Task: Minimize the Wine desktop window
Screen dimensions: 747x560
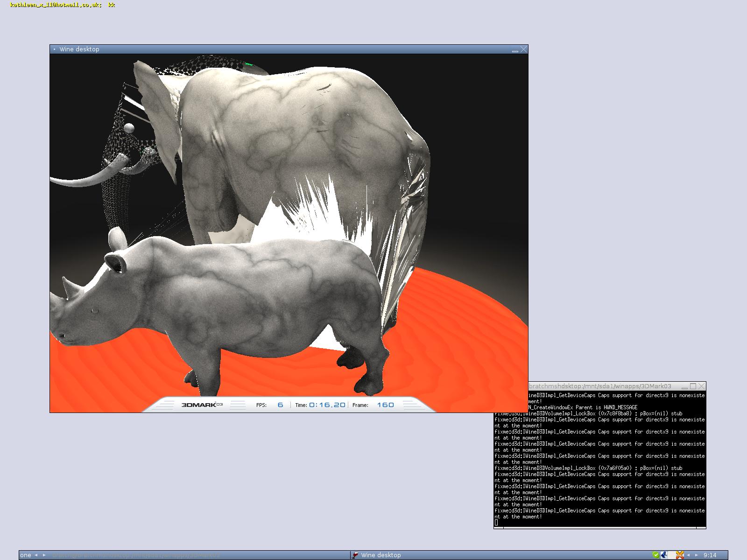Action: click(515, 50)
